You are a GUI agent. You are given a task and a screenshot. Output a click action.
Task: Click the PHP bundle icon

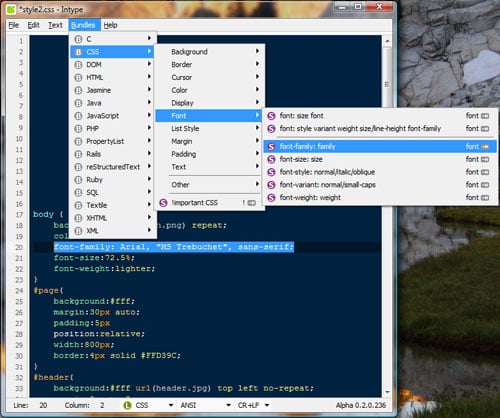coord(78,129)
